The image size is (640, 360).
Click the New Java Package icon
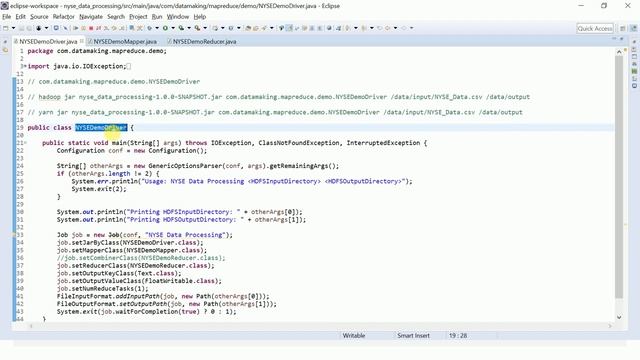pyautogui.click(x=215, y=28)
